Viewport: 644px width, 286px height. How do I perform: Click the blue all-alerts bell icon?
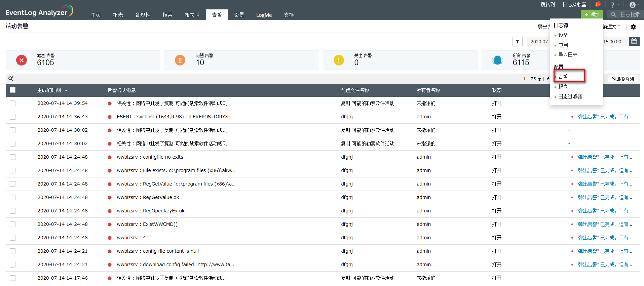tap(497, 60)
